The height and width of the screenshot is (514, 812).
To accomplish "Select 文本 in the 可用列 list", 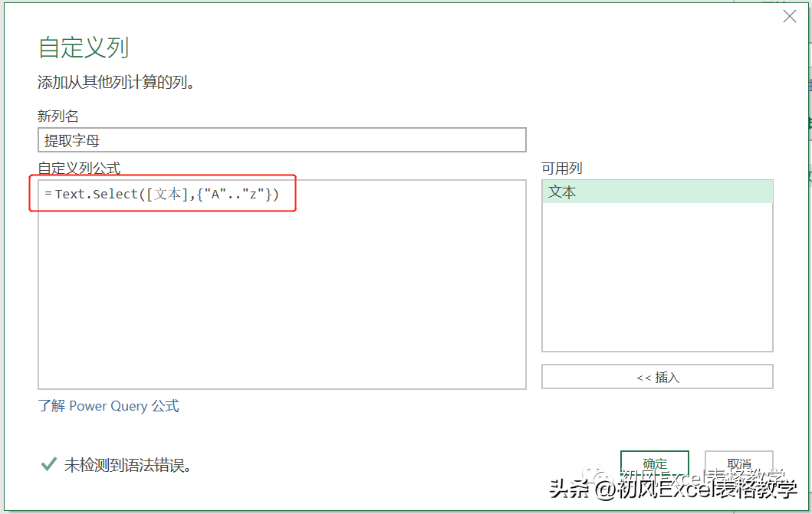I will click(x=657, y=192).
